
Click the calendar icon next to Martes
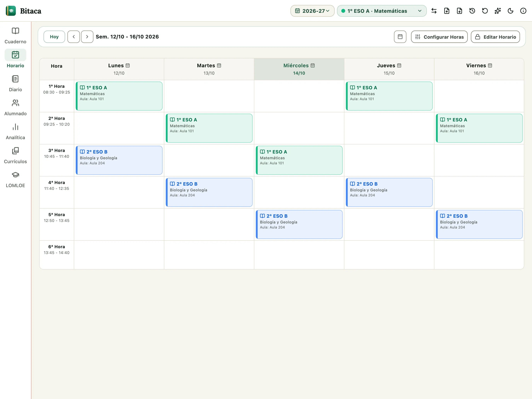tap(219, 65)
